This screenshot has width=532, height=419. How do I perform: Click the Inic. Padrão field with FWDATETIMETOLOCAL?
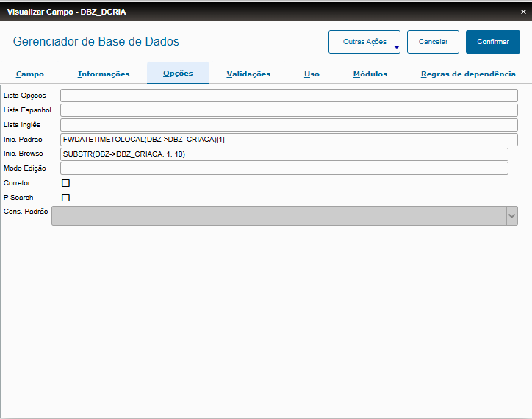click(x=289, y=140)
